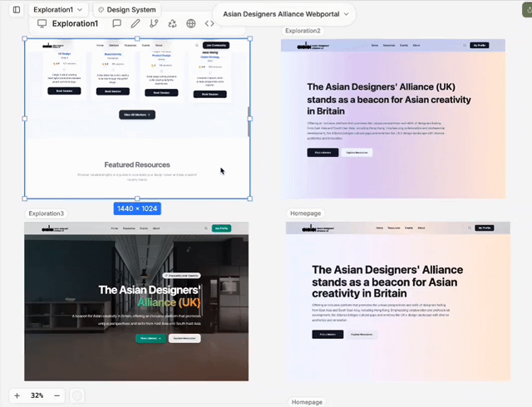
Task: Select the Exploration3 frame label
Action: 47,213
